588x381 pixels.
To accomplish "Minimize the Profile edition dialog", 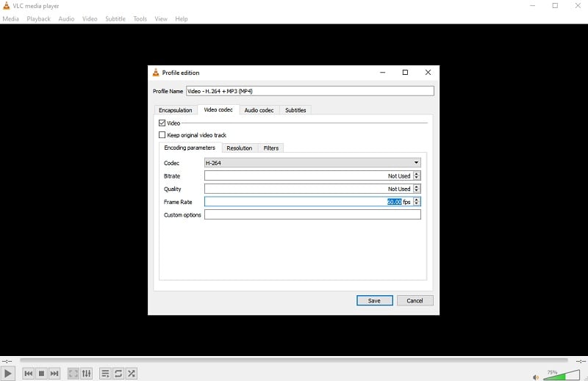I will coord(382,72).
